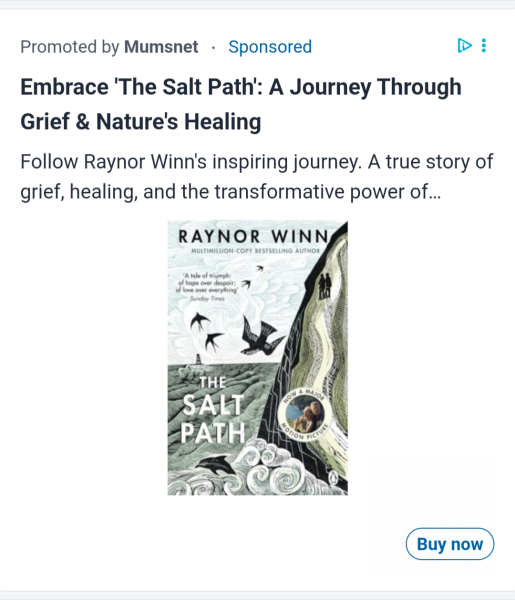Click the large swooping bird illustration
Image resolution: width=515 pixels, height=600 pixels.
[262, 336]
